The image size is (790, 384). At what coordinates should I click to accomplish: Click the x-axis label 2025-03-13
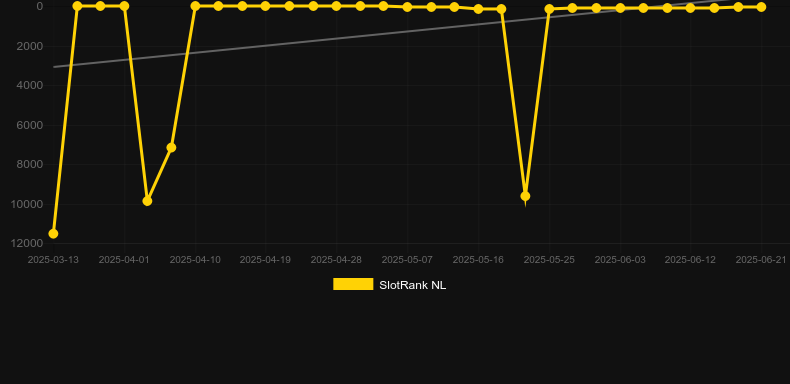pos(53,260)
